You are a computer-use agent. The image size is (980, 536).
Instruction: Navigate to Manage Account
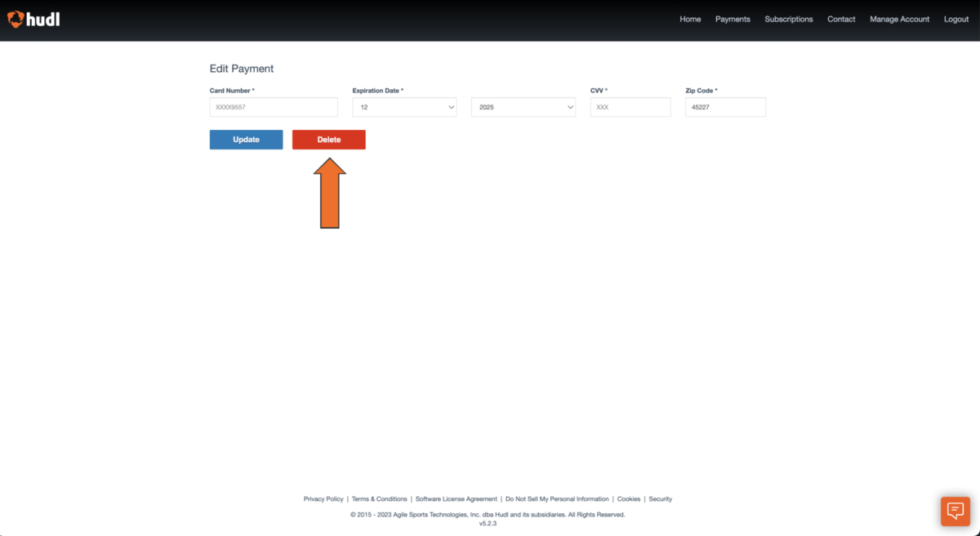(899, 19)
